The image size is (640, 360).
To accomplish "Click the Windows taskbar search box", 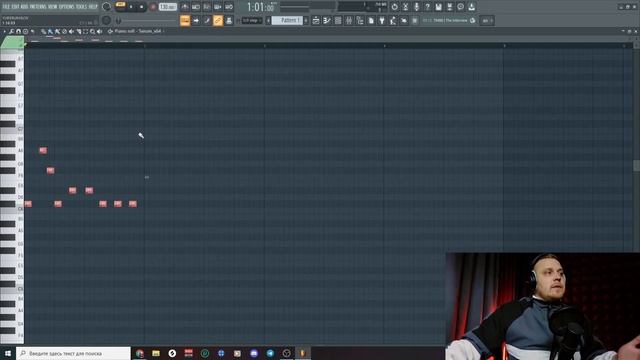I will point(73,353).
